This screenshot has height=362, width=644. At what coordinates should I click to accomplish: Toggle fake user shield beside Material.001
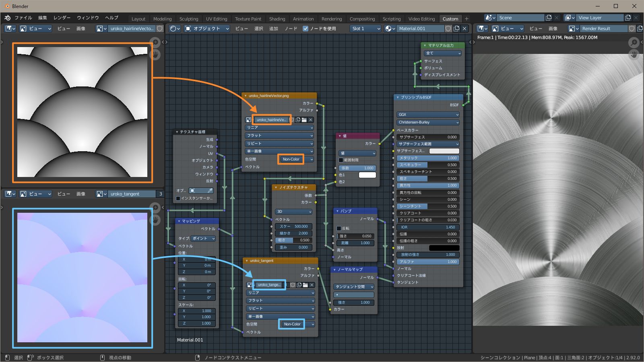click(x=448, y=29)
